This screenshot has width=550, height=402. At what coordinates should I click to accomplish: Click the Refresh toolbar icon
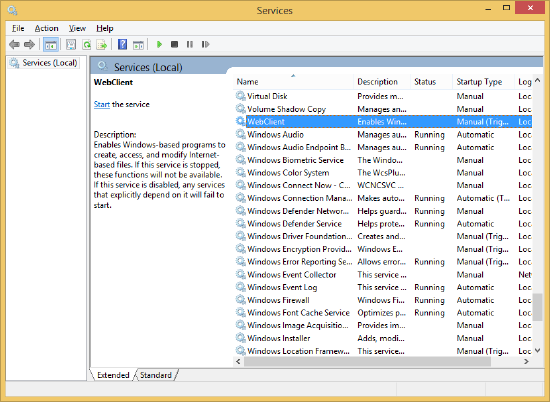pos(86,45)
